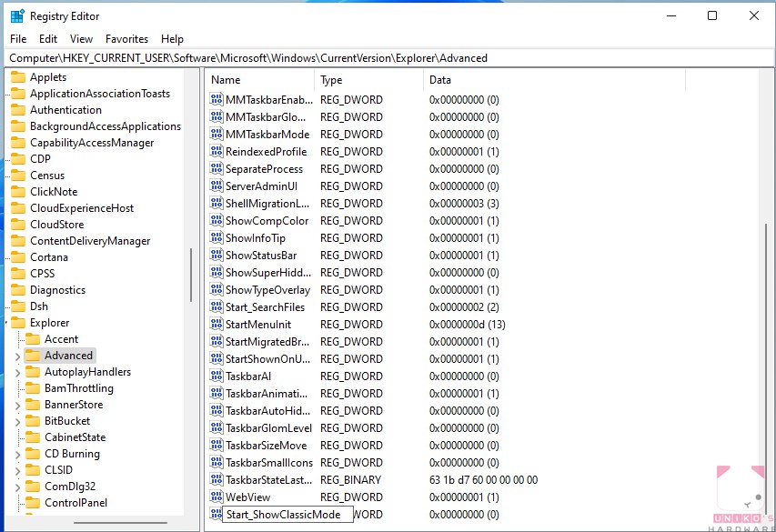Open the View menu

81,39
